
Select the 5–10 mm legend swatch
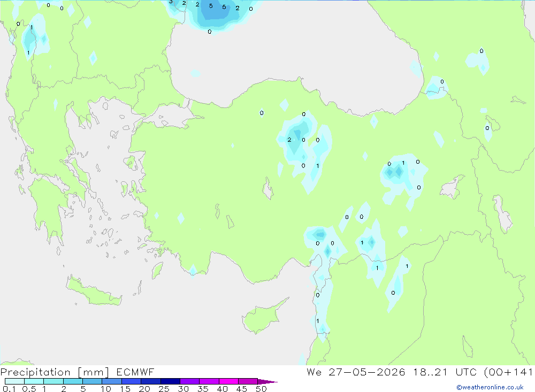coord(93,381)
